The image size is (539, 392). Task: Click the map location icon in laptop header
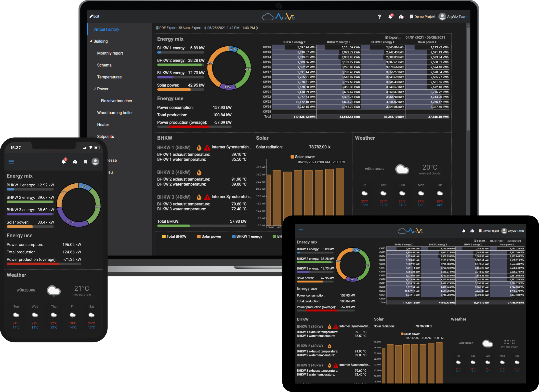coord(401,17)
